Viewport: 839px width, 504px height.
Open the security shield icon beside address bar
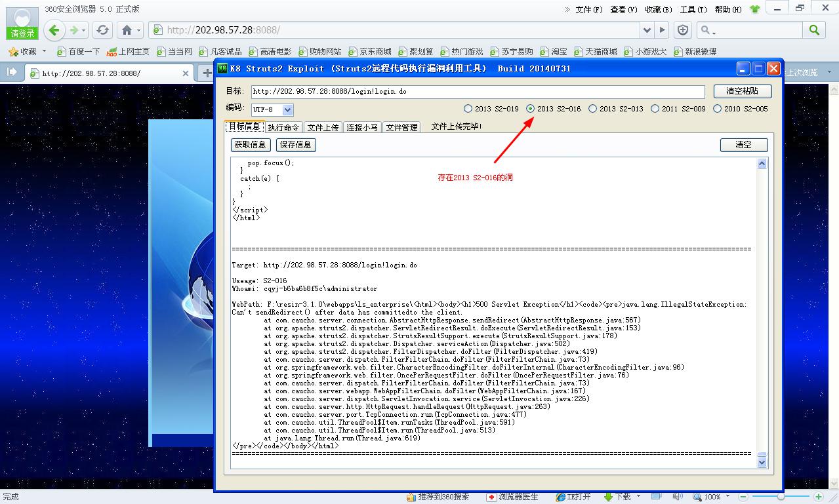[683, 30]
